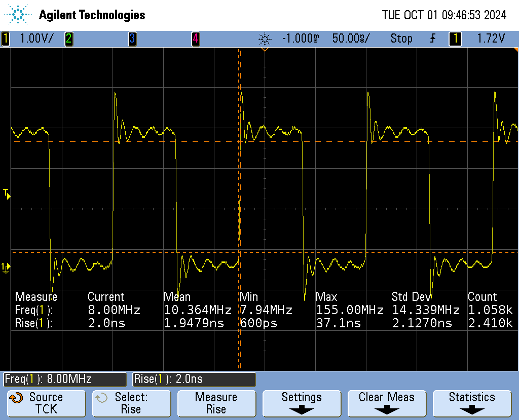Click the rising edge trigger icon
Screen dimensions: 519x420
click(432, 39)
